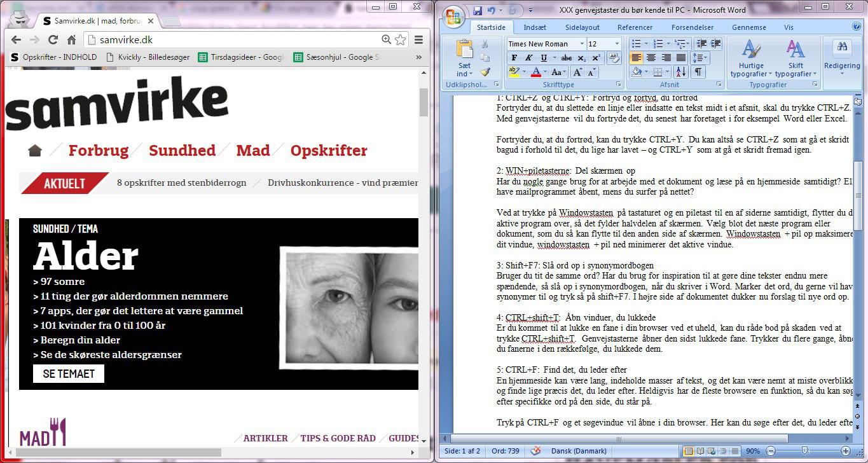Screen dimensions: 868x463
Task: Switch to the Forsendelser tab
Action: pyautogui.click(x=694, y=27)
